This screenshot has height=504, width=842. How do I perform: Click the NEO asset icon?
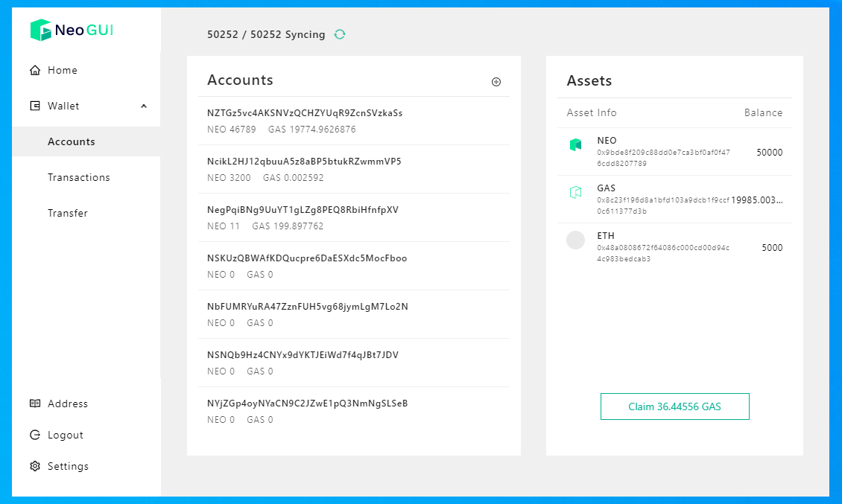pos(575,145)
